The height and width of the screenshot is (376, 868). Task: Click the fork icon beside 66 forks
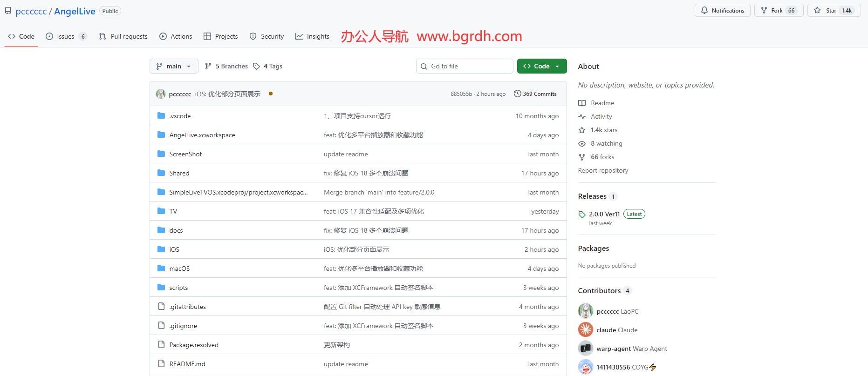pyautogui.click(x=582, y=157)
